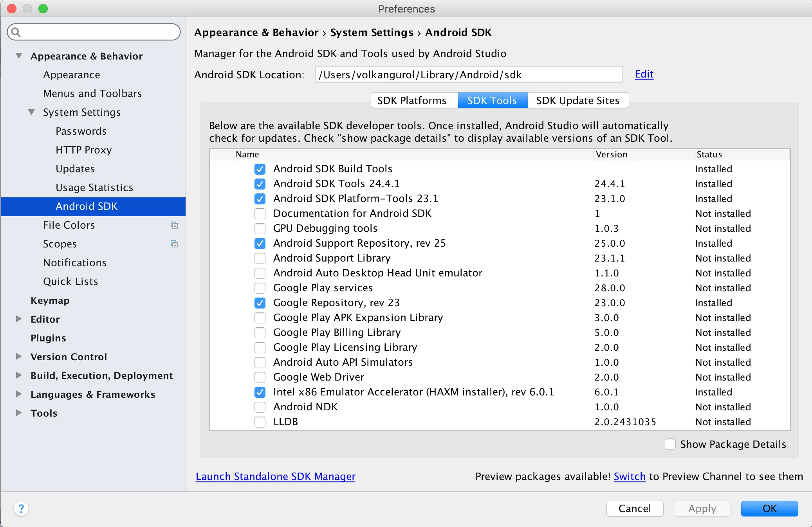
Task: Click the Android SDK Location field
Action: (468, 75)
